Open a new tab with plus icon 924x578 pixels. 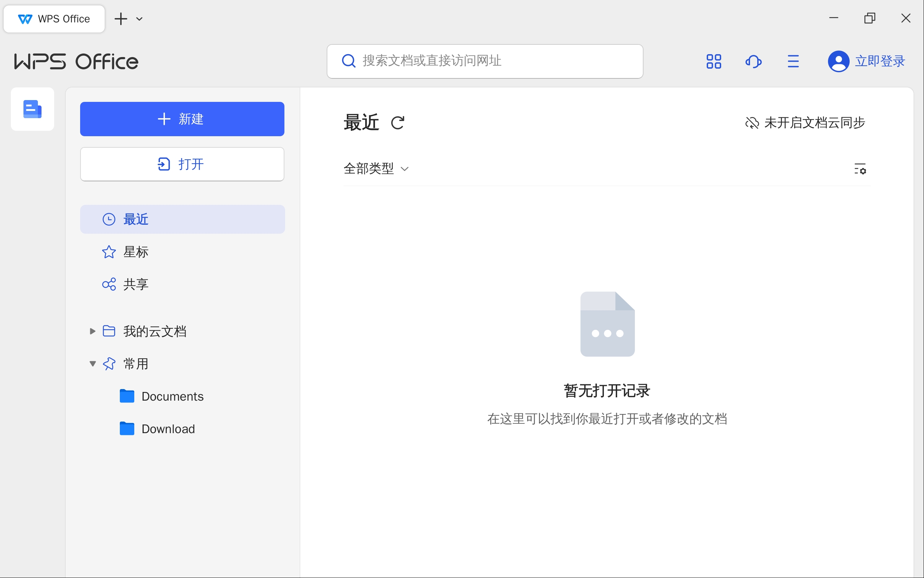[x=121, y=19]
